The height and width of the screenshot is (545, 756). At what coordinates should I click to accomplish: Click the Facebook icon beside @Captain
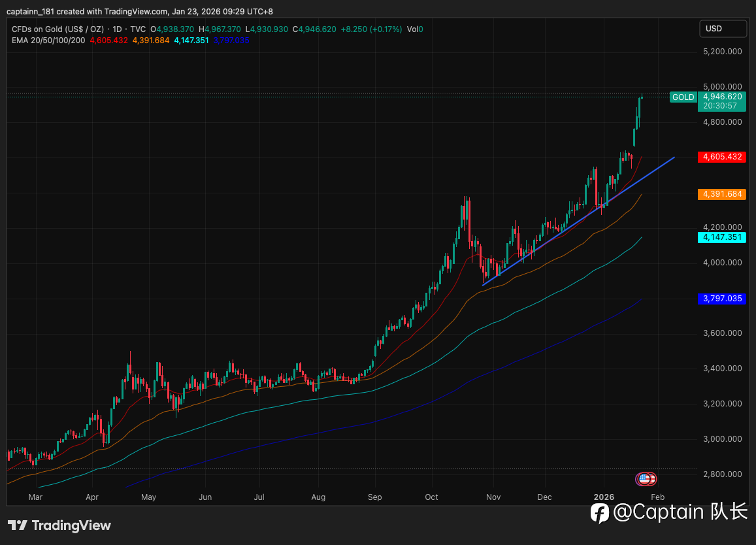click(x=600, y=513)
